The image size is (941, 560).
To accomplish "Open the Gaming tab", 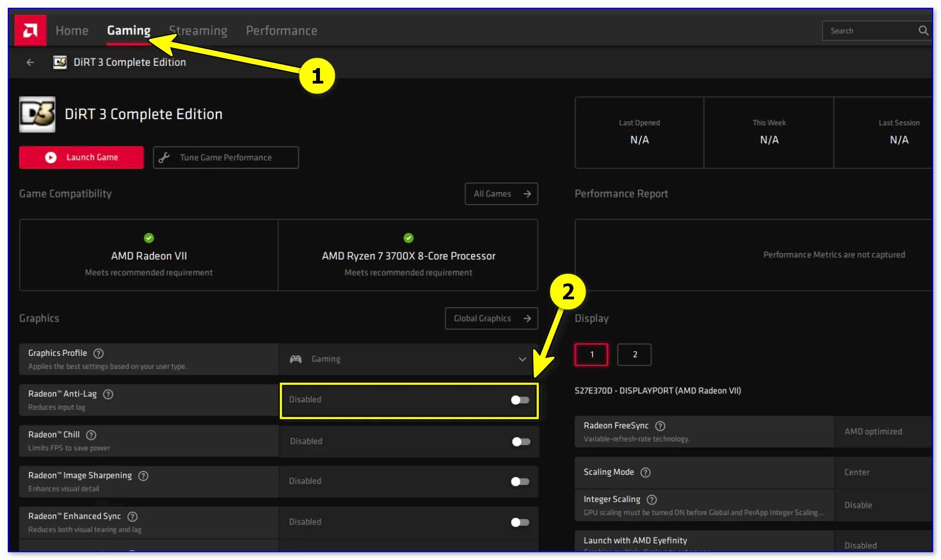I will click(129, 31).
